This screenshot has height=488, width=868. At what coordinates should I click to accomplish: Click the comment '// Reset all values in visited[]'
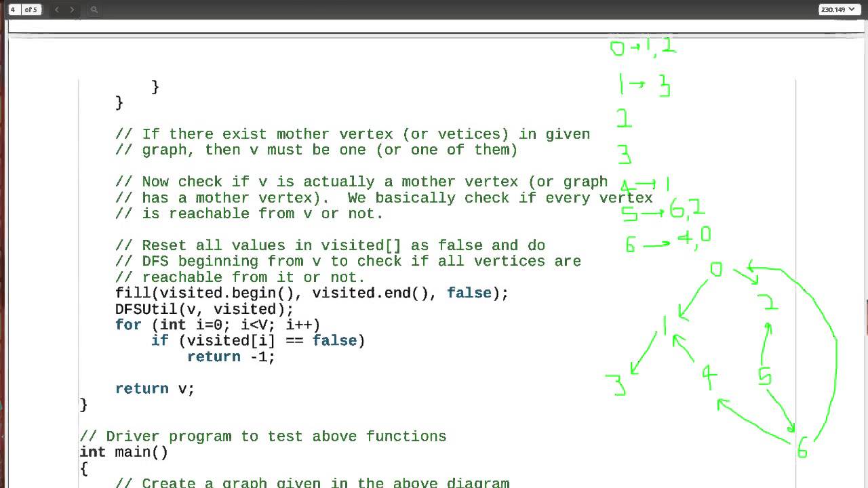point(330,245)
